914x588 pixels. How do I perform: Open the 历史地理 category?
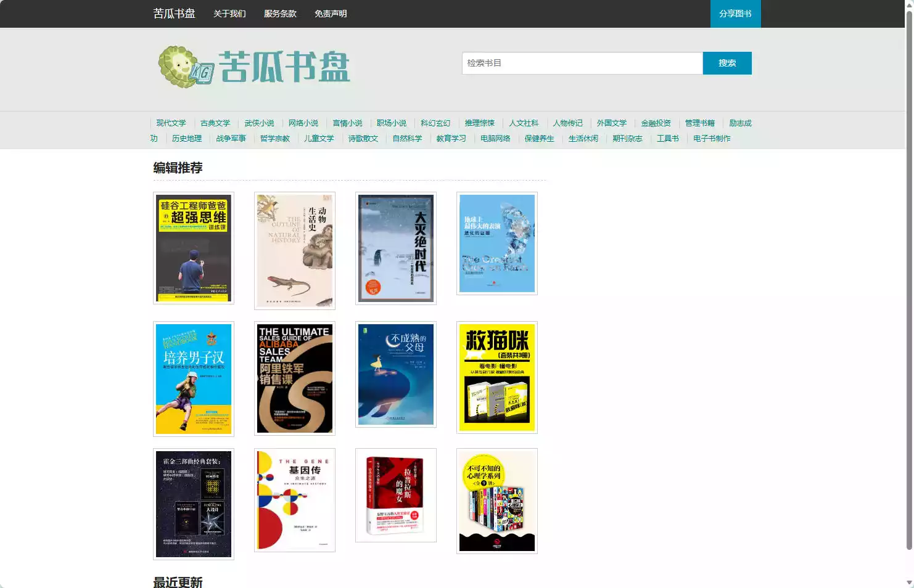(x=187, y=139)
